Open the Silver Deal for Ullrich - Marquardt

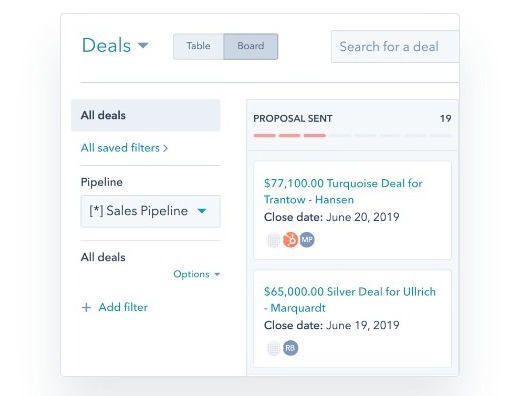[350, 300]
